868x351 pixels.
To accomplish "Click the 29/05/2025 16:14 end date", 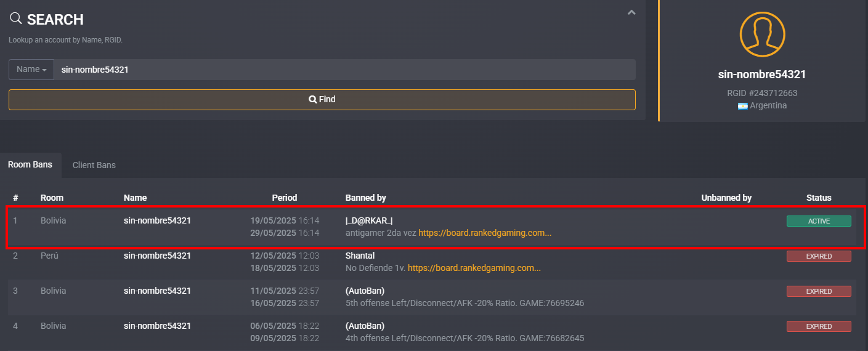I will pyautogui.click(x=285, y=233).
